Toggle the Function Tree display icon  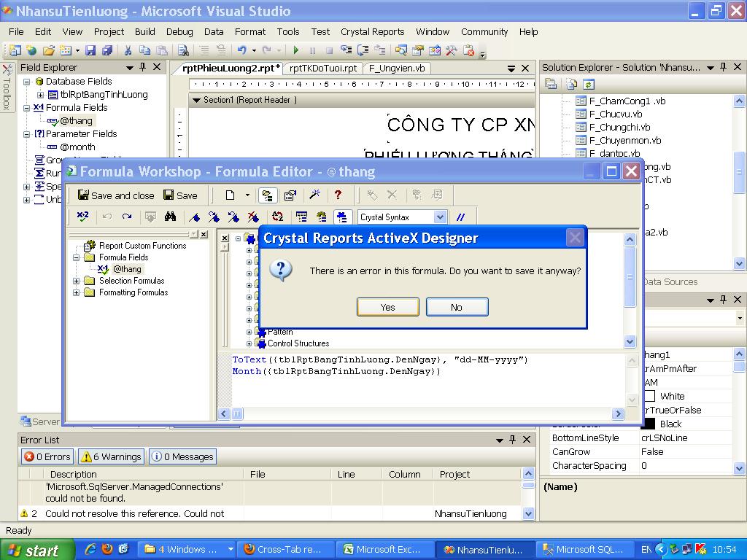[x=322, y=217]
